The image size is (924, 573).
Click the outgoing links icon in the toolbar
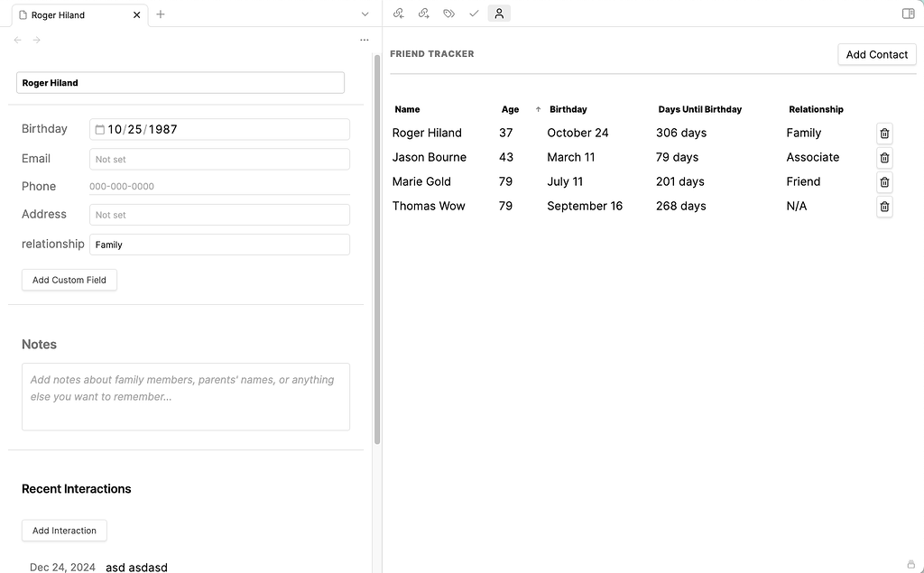423,13
